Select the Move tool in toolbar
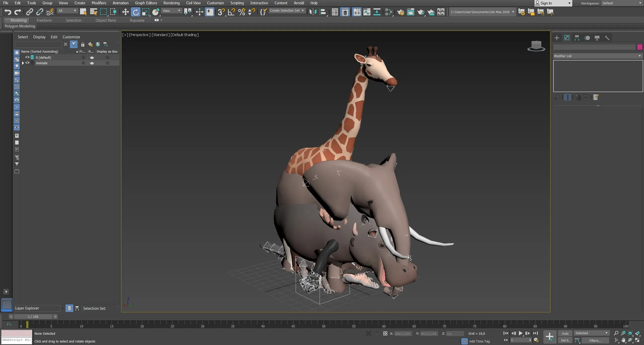Viewport: 644px width, 345px height. (125, 12)
